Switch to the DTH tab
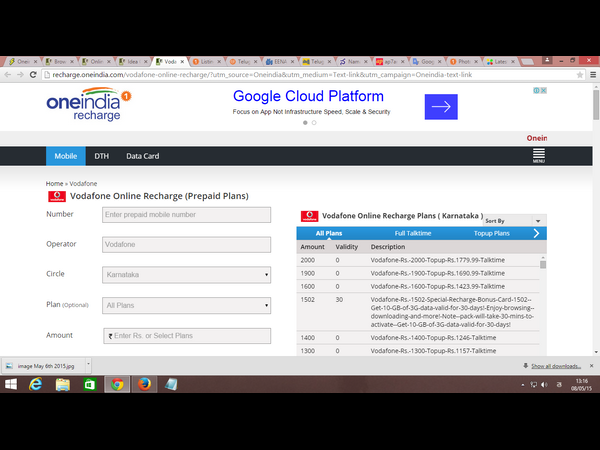 [101, 156]
